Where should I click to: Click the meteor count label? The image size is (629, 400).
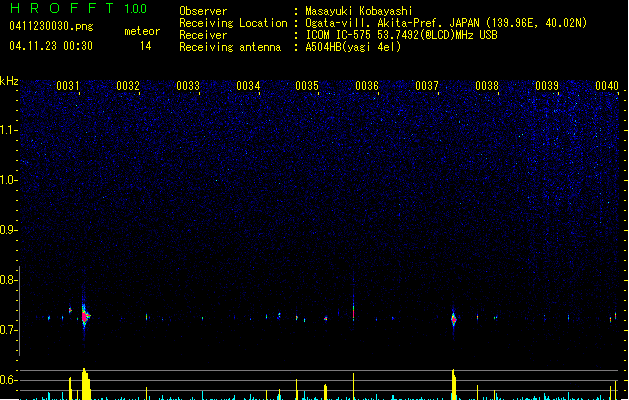coord(142,31)
